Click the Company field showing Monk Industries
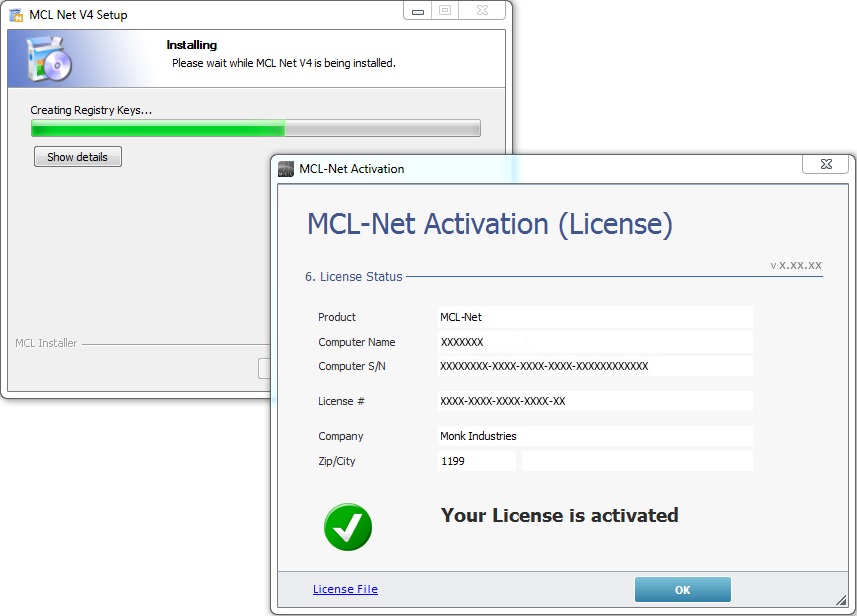 595,436
